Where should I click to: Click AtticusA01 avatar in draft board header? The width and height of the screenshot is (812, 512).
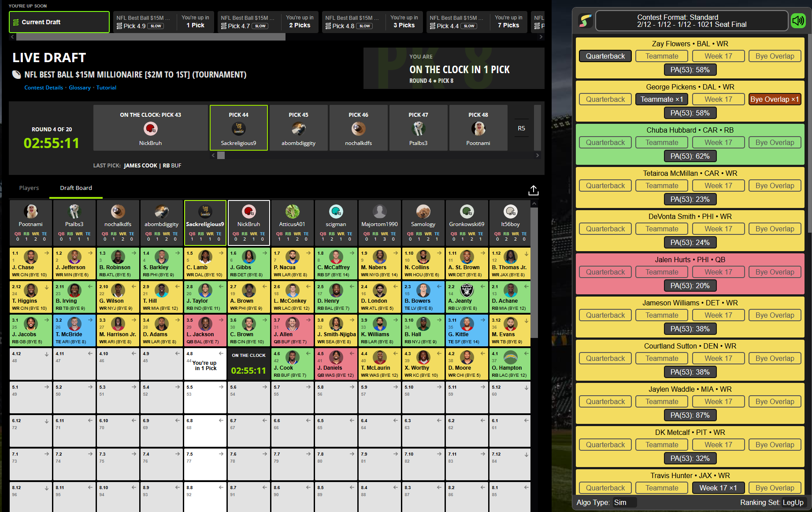click(292, 212)
